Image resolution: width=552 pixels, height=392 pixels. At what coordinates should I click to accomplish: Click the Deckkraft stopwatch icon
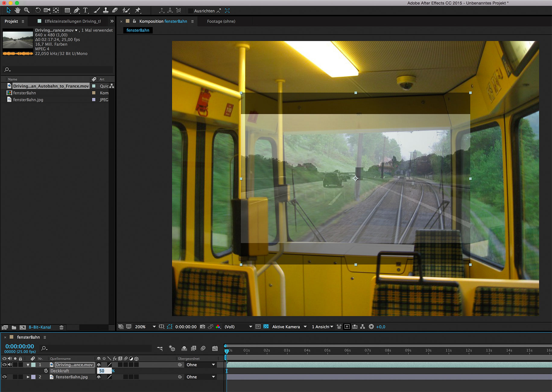pos(46,371)
